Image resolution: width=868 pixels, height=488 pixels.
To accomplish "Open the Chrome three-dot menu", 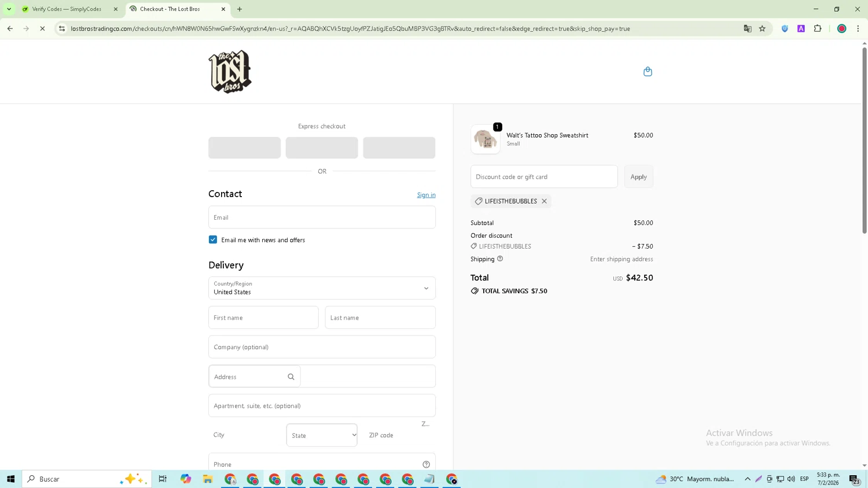I will (858, 28).
